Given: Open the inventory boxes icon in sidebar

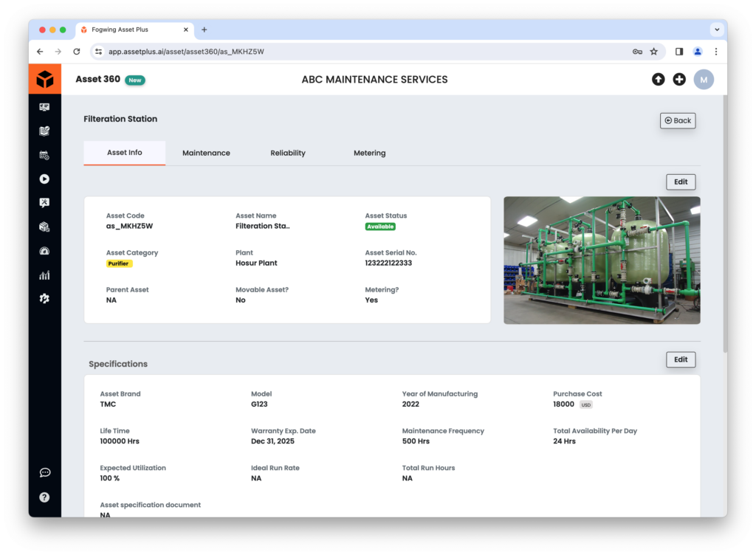Looking at the screenshot, I should [x=44, y=227].
